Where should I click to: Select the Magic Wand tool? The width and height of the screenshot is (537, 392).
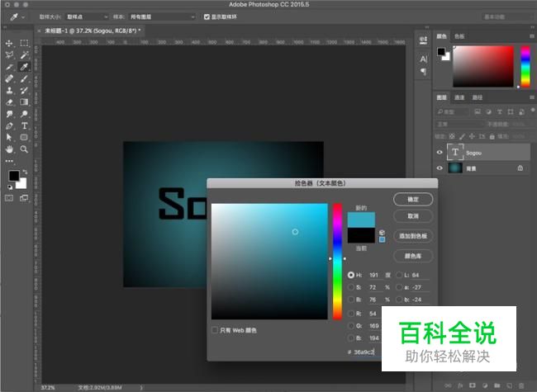coord(24,54)
